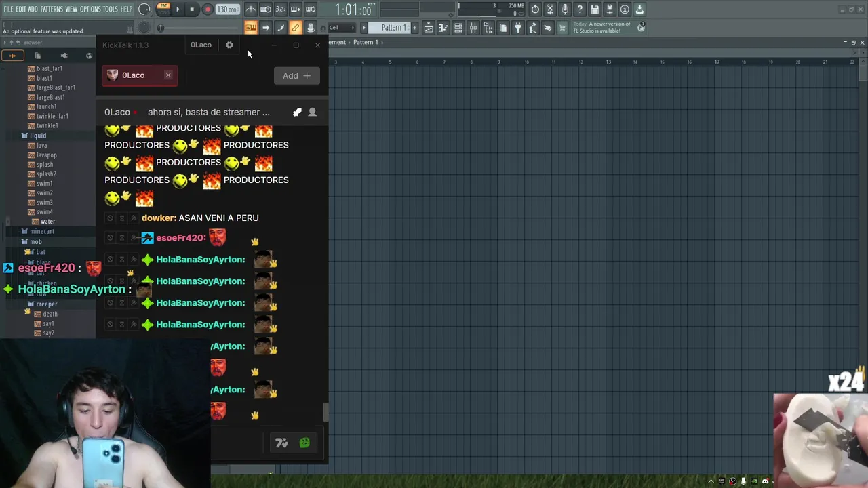Toggle the step editing arrow icon
The height and width of the screenshot is (488, 868).
click(266, 28)
